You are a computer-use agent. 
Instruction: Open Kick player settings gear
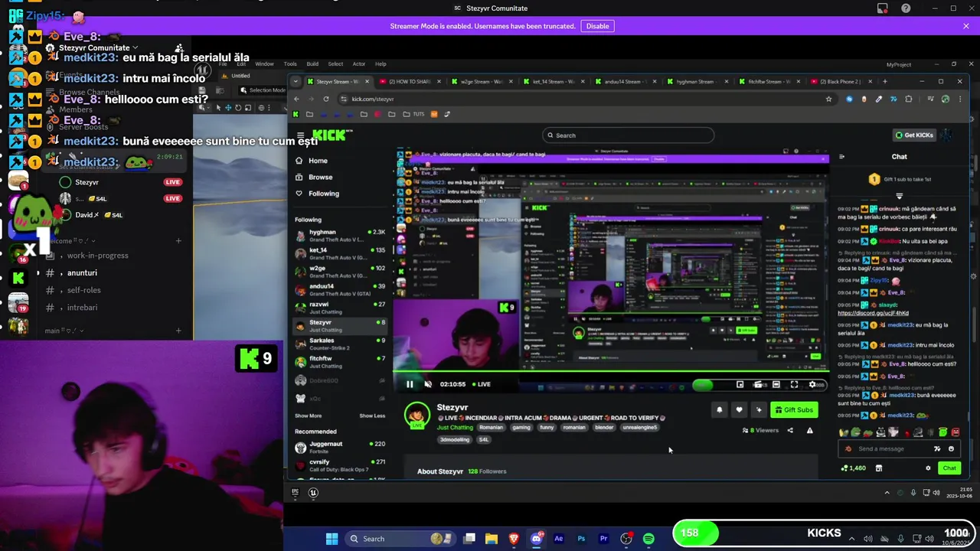(812, 384)
